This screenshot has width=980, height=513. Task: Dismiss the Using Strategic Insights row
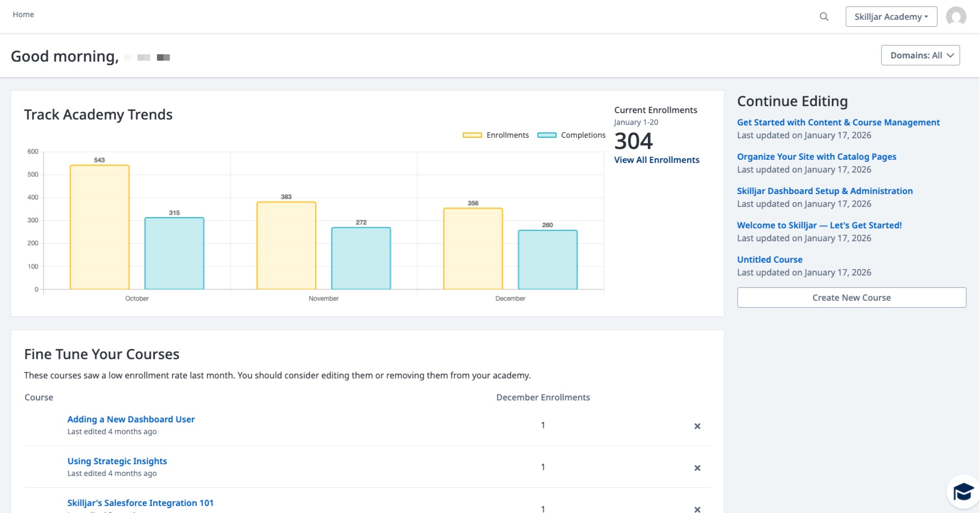[x=697, y=468]
